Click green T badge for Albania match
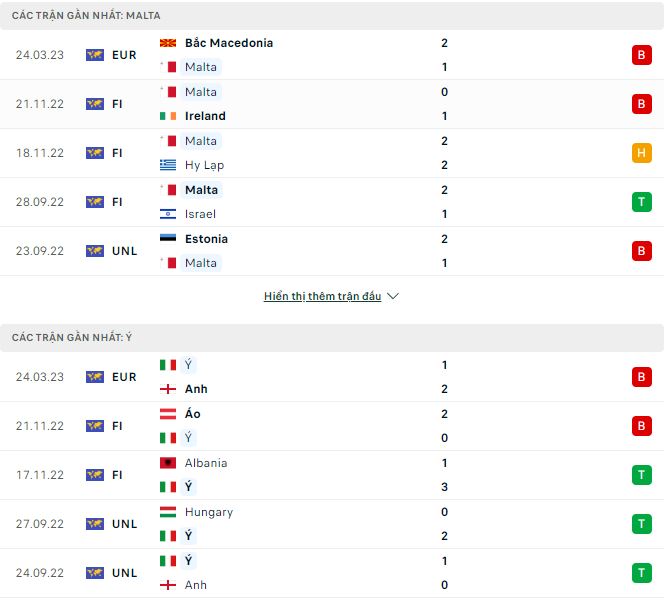The height and width of the screenshot is (600, 671). [x=640, y=475]
